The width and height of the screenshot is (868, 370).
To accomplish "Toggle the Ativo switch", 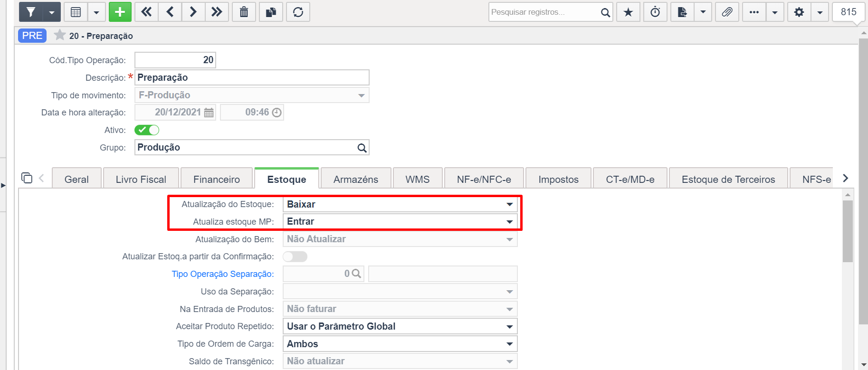I will coord(147,130).
